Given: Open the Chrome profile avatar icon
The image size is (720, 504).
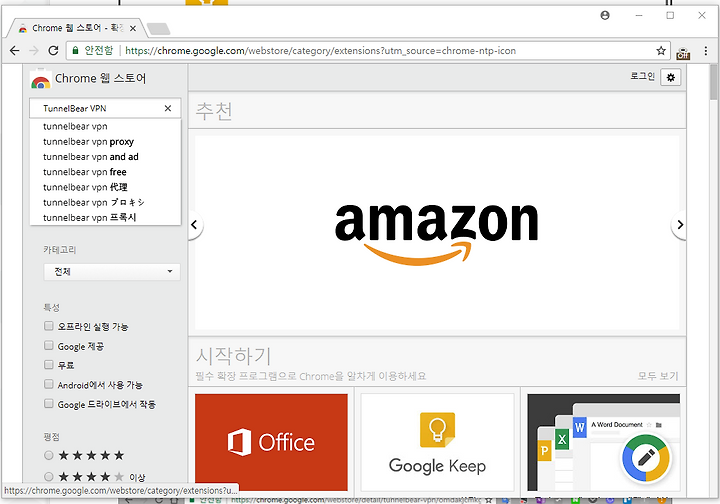Looking at the screenshot, I should [605, 16].
